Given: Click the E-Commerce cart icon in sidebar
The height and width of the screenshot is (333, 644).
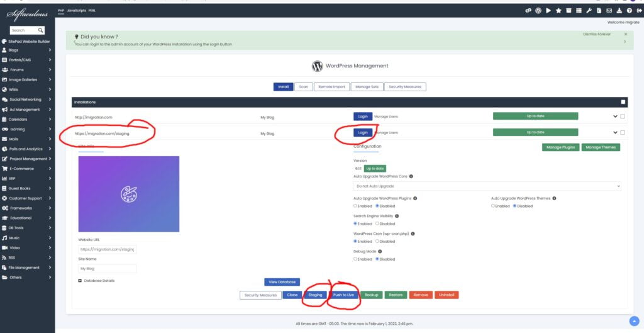Looking at the screenshot, I should pyautogui.click(x=4, y=169).
